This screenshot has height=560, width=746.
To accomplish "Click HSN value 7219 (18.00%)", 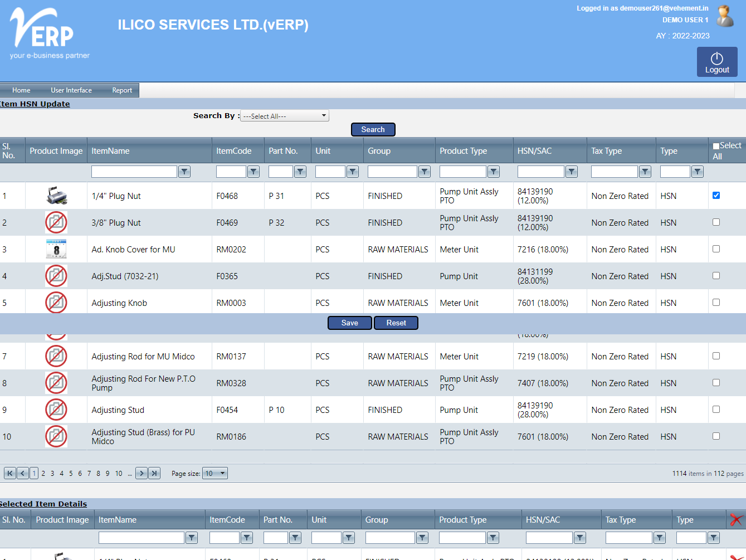I will pyautogui.click(x=543, y=357).
